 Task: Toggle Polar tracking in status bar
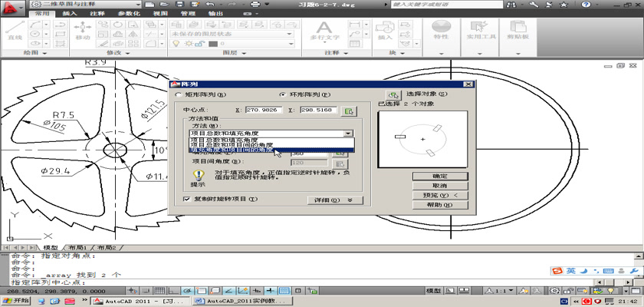tap(186, 291)
